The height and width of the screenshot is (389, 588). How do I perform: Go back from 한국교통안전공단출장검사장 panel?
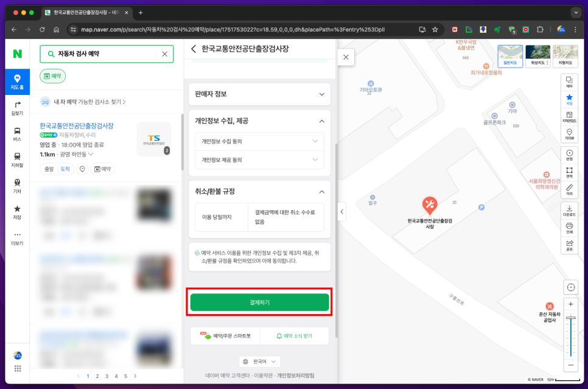click(x=194, y=49)
